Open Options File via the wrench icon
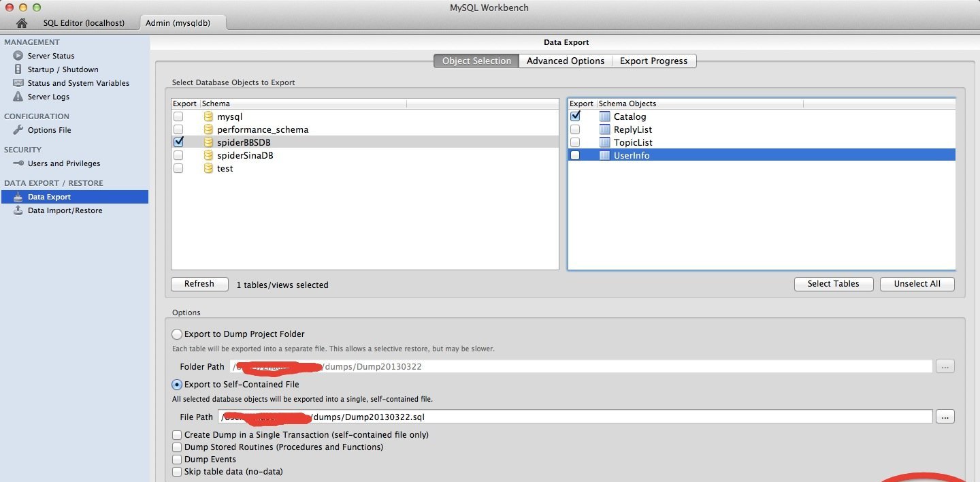 pyautogui.click(x=18, y=130)
